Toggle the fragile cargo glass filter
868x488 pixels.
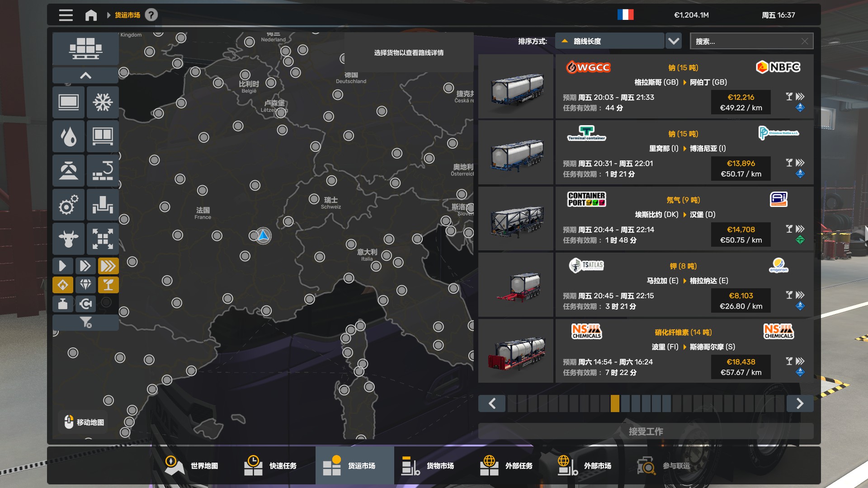[108, 285]
